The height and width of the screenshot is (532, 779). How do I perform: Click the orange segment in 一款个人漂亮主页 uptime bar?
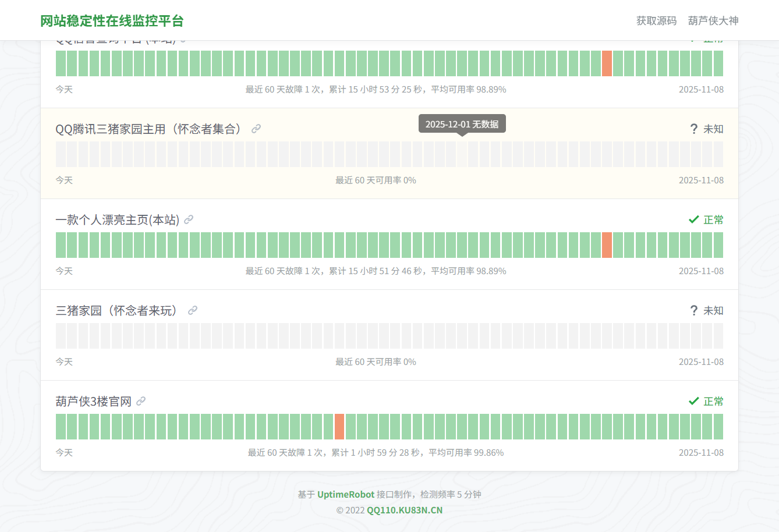tap(607, 245)
